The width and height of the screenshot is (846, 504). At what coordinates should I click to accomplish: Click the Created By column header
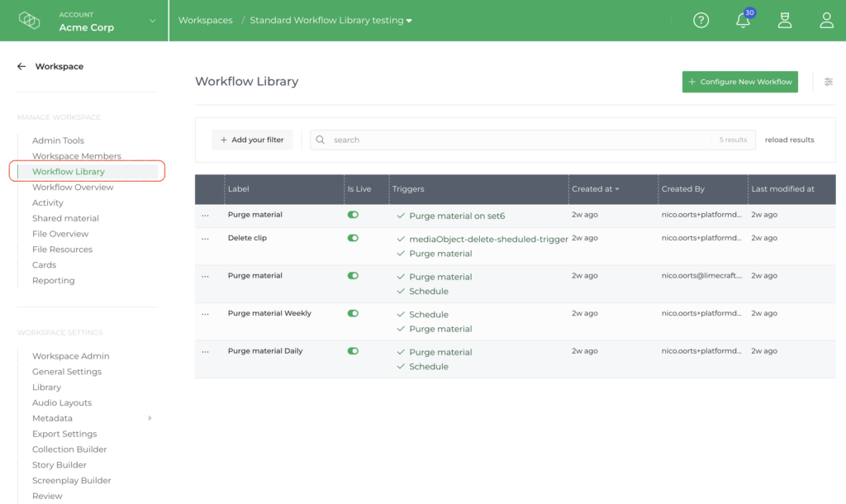pos(683,189)
